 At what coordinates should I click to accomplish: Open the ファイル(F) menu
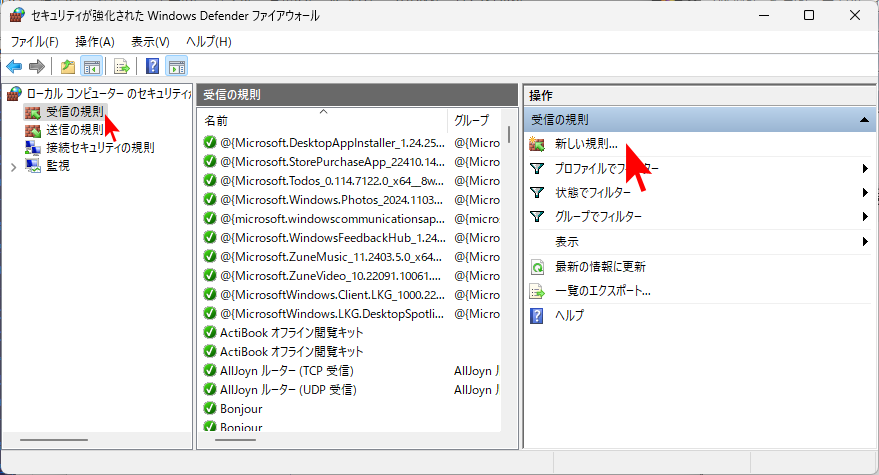point(34,42)
